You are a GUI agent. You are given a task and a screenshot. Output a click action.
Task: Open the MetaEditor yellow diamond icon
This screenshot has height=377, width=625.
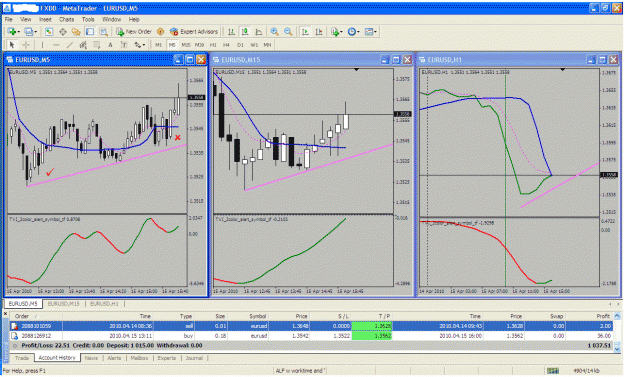pyautogui.click(x=160, y=31)
